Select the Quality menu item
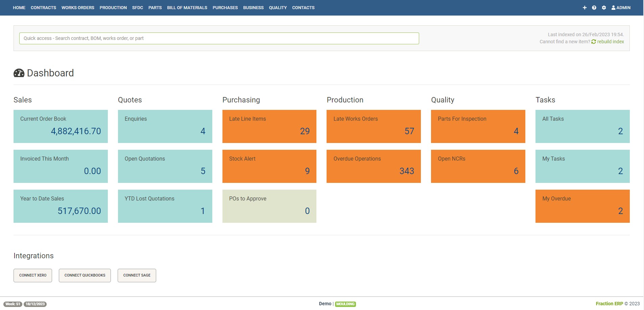The image size is (644, 310). pos(278,8)
